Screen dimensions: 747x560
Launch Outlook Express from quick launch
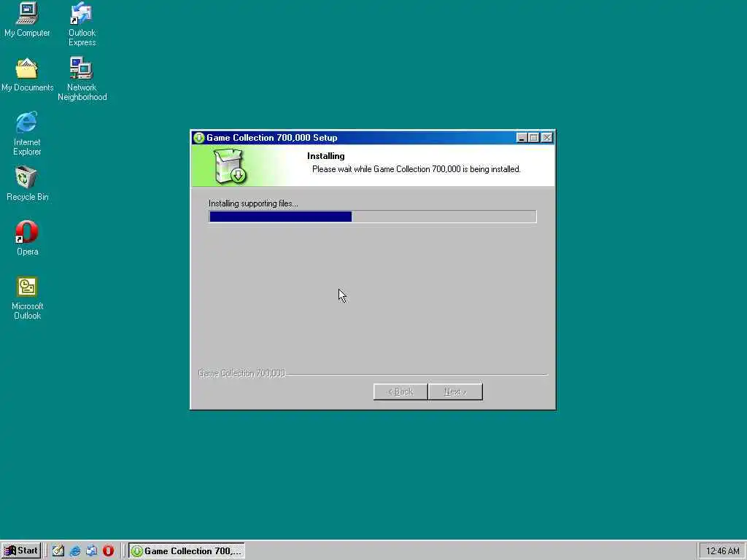pyautogui.click(x=91, y=551)
